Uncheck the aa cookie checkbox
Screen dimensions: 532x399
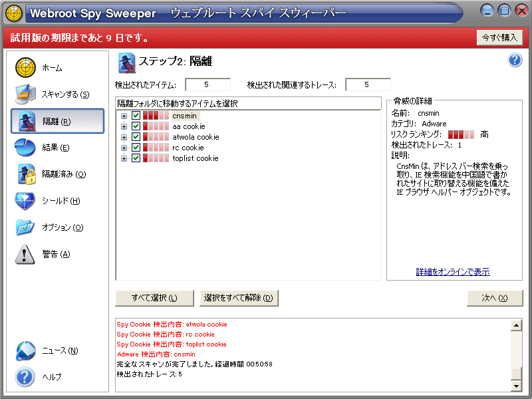(136, 126)
